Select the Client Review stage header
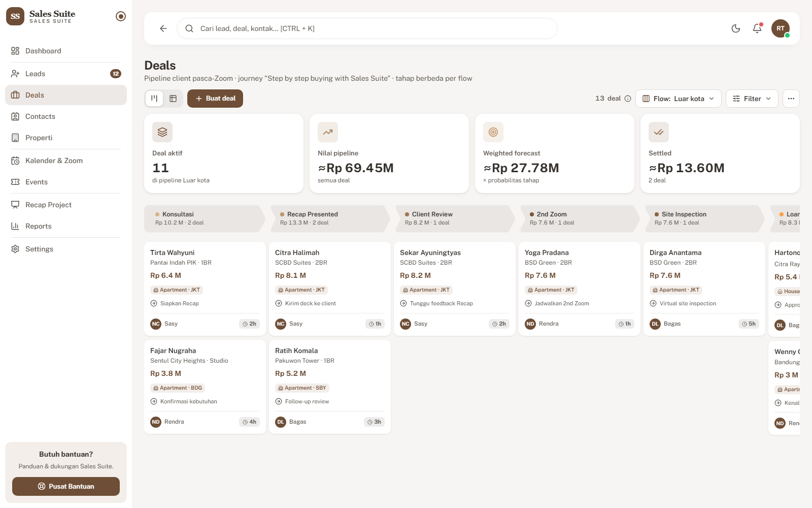This screenshot has width=812, height=508. 454,218
